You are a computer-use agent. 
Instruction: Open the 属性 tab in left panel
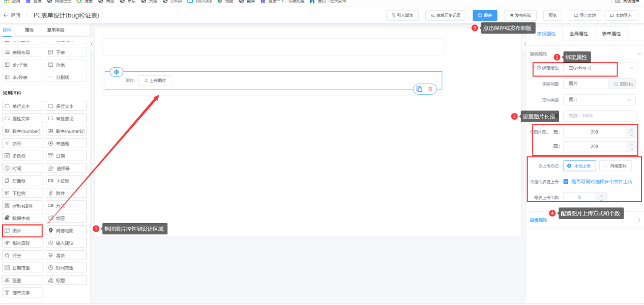tap(29, 30)
